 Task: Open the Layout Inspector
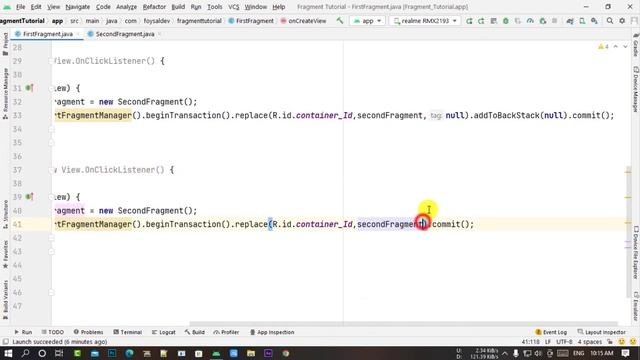[601, 332]
